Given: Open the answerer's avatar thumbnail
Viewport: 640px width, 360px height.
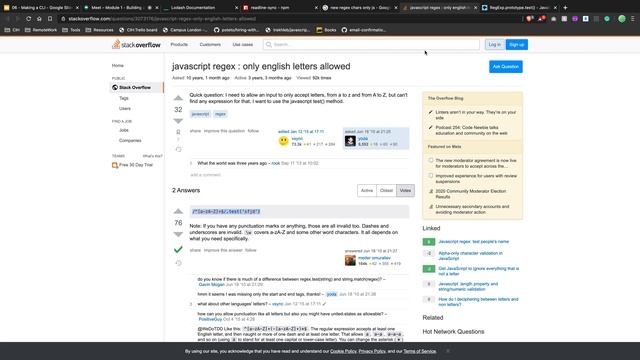Looking at the screenshot, I should click(350, 260).
